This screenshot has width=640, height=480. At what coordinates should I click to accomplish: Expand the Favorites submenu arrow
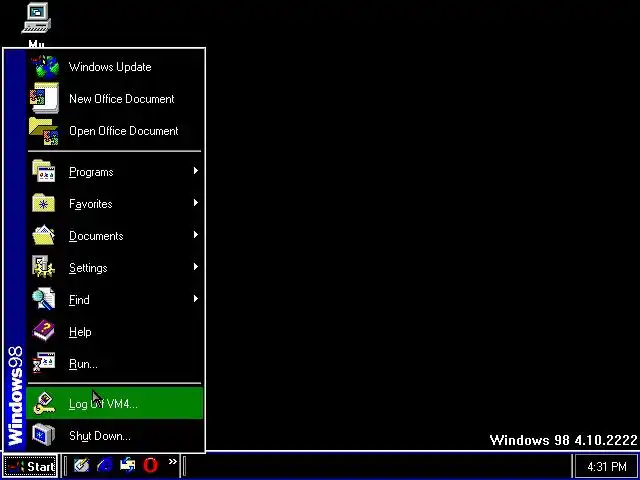(x=196, y=202)
